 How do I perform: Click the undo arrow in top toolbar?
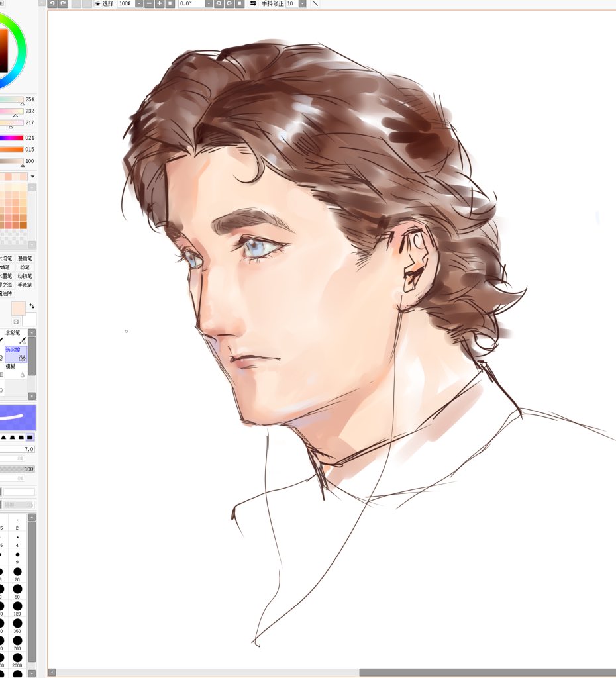tap(52, 3)
